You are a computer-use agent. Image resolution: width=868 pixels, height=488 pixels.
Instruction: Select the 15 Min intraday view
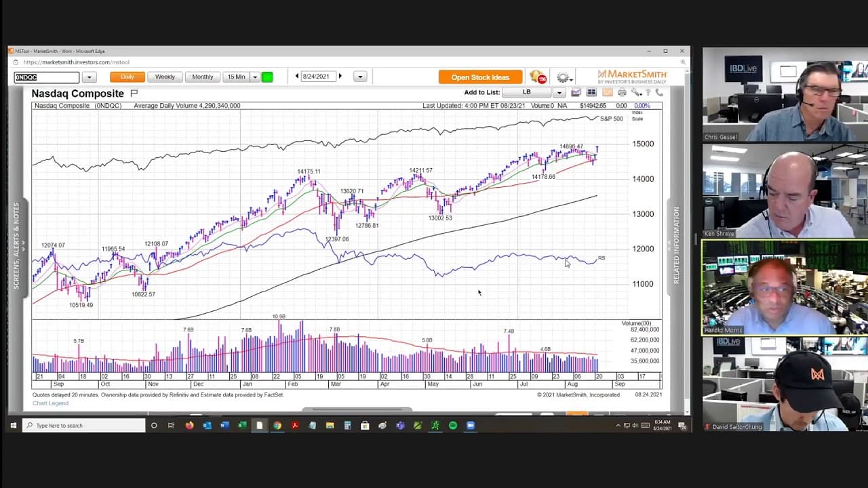pyautogui.click(x=237, y=77)
